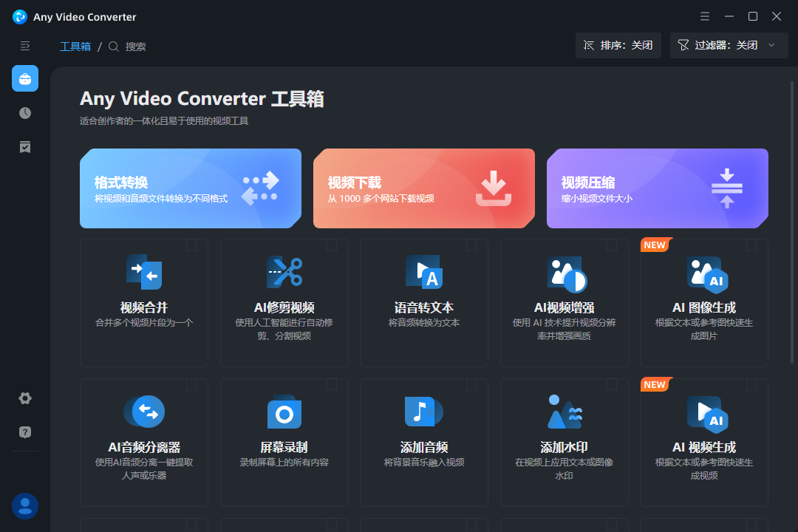Click the 搜索 search field
Image resolution: width=798 pixels, height=532 pixels.
tap(135, 47)
